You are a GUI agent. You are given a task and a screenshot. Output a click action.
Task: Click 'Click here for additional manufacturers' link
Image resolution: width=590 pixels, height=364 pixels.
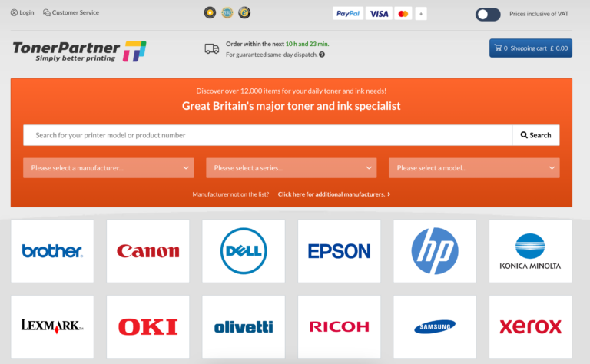point(334,194)
